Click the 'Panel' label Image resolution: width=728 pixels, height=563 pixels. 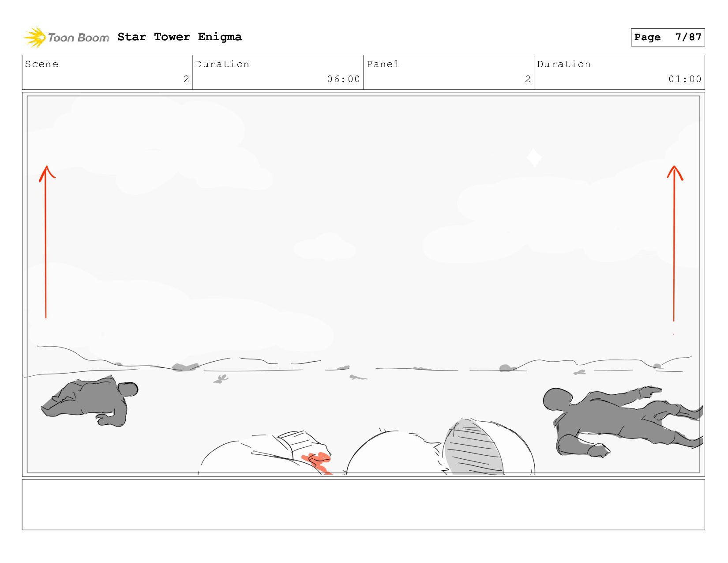pyautogui.click(x=383, y=64)
